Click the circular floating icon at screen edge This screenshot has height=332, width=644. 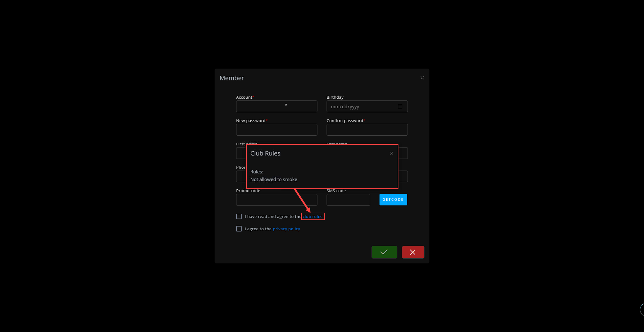(642, 310)
